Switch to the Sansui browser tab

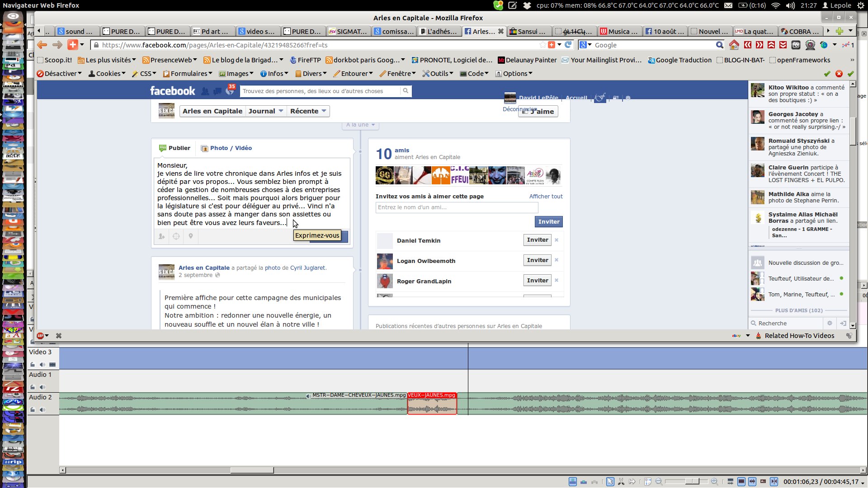coord(530,31)
